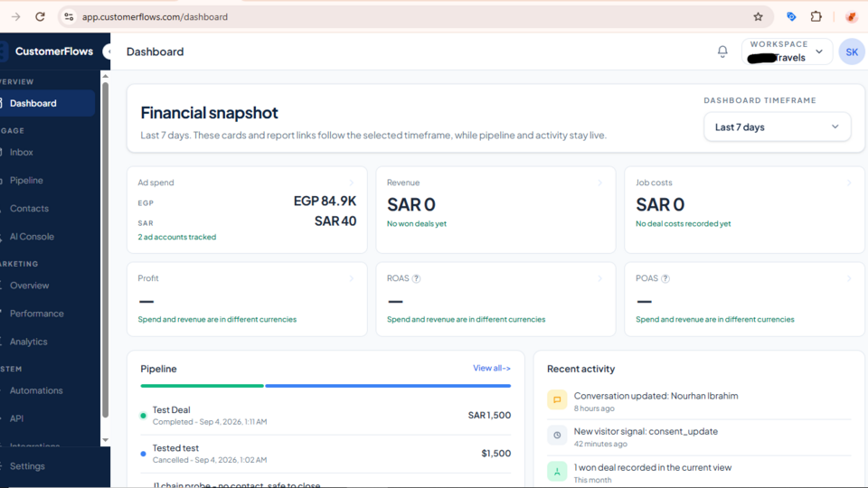Click the sidebar scrollbar down arrow
Screen dimensions: 868x488
105,440
